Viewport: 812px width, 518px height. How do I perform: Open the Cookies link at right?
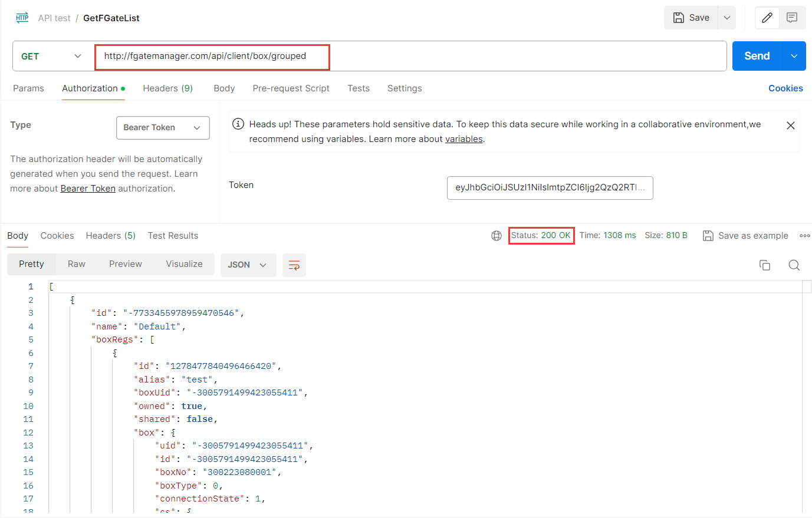pyautogui.click(x=785, y=88)
